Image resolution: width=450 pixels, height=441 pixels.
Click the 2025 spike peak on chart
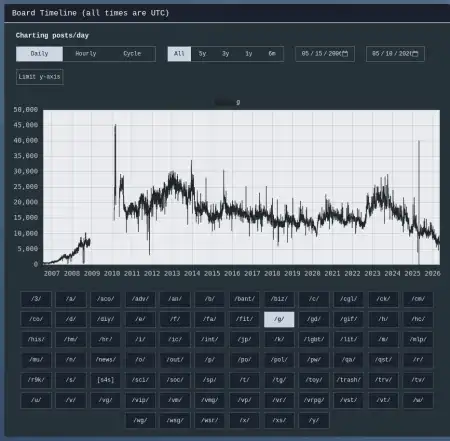click(x=419, y=141)
